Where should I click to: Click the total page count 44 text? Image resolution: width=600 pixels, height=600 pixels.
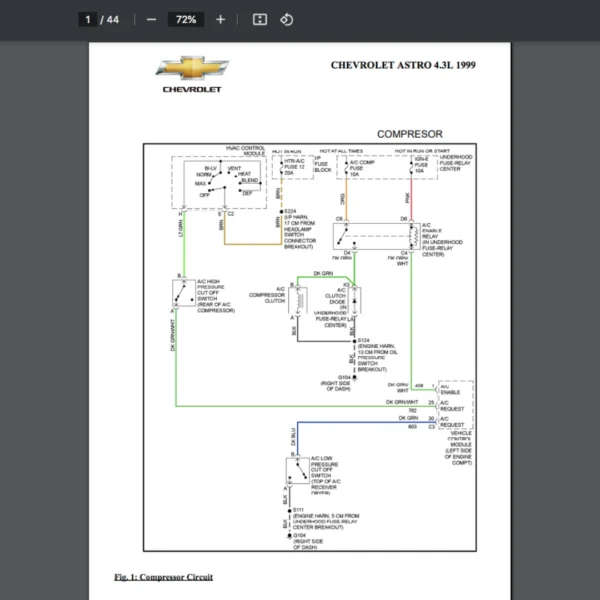point(112,19)
